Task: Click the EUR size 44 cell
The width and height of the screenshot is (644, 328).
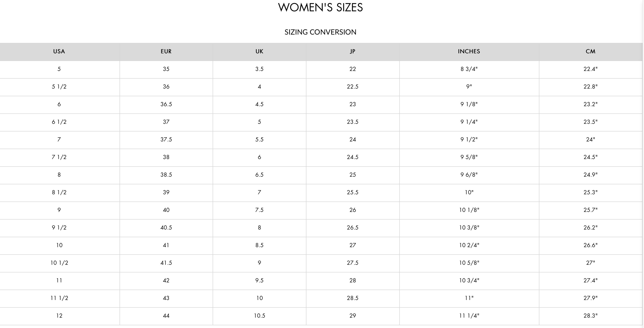Action: click(x=166, y=316)
